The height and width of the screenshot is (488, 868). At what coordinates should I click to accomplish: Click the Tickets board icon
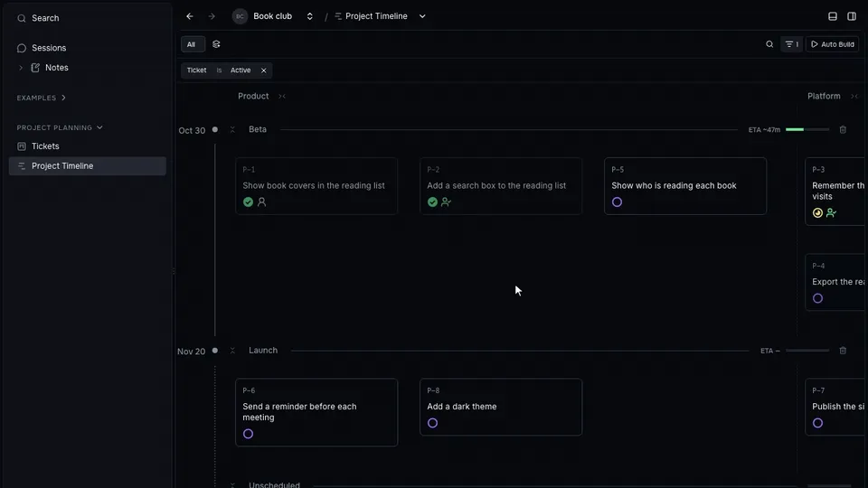click(x=22, y=146)
